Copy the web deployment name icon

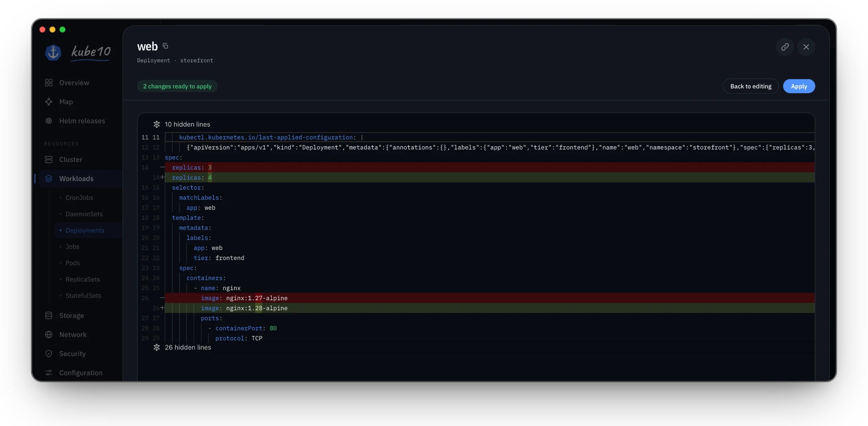click(x=165, y=46)
